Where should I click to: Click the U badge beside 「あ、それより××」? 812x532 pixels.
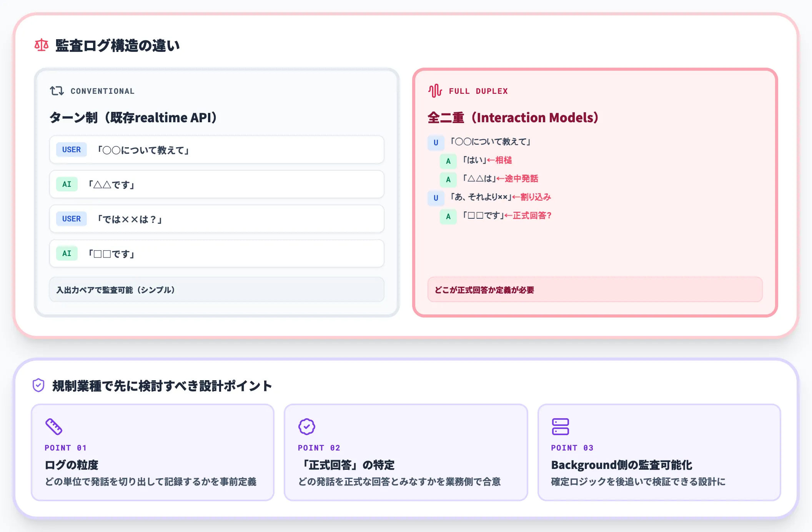pyautogui.click(x=436, y=198)
